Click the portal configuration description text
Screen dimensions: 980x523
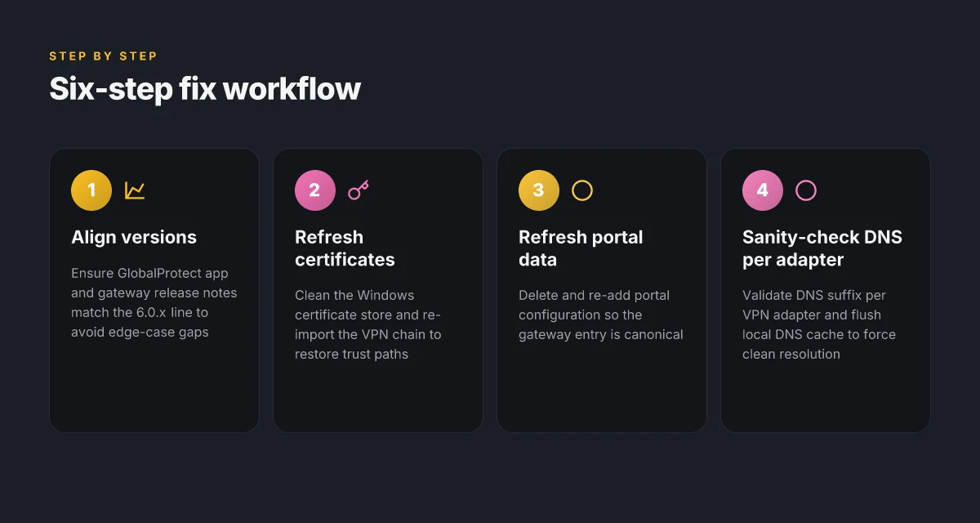601,315
